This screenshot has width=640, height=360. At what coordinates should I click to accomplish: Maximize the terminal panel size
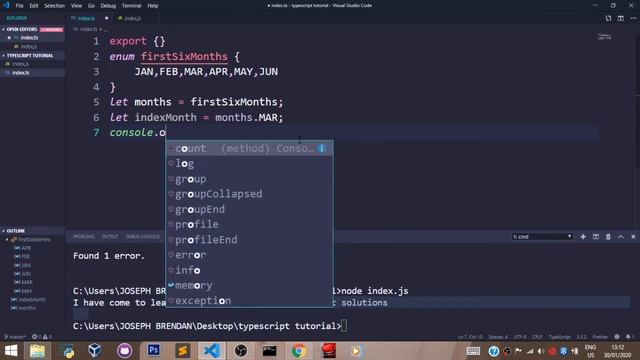(x=620, y=237)
